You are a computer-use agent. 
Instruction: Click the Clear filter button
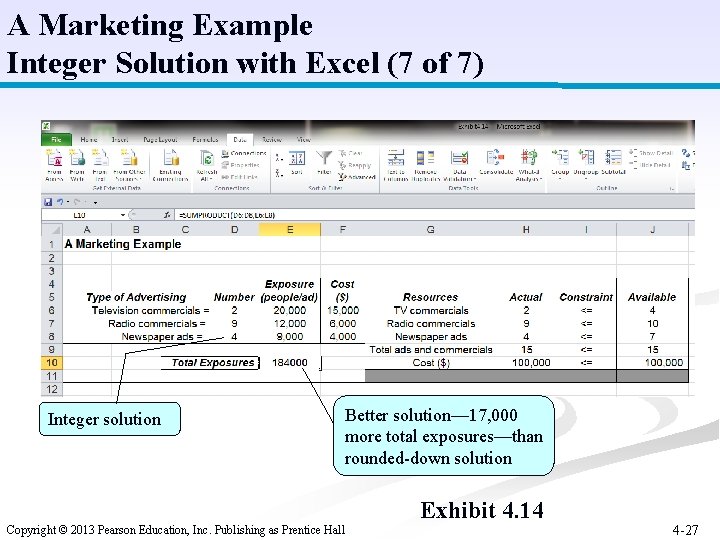click(x=351, y=153)
